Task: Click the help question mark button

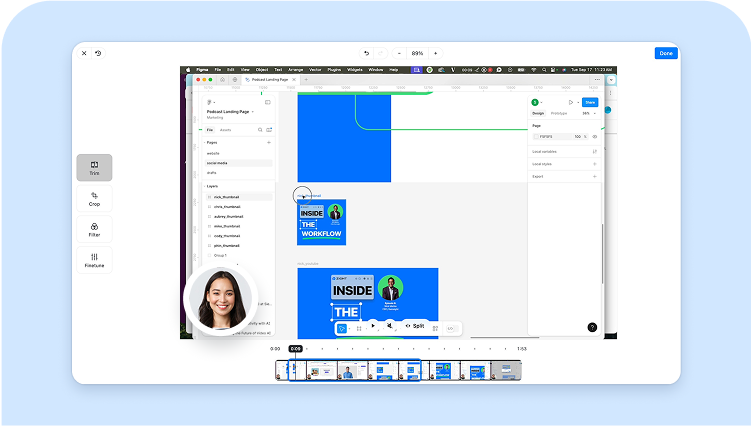Action: [592, 327]
